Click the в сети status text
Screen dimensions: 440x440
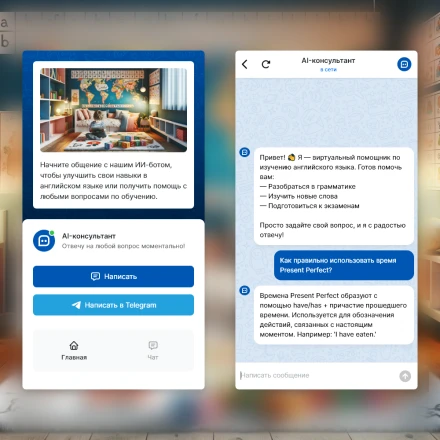328,70
